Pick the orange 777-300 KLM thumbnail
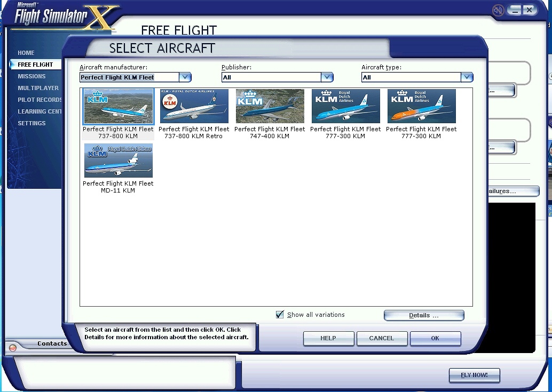This screenshot has width=552, height=392. click(421, 106)
